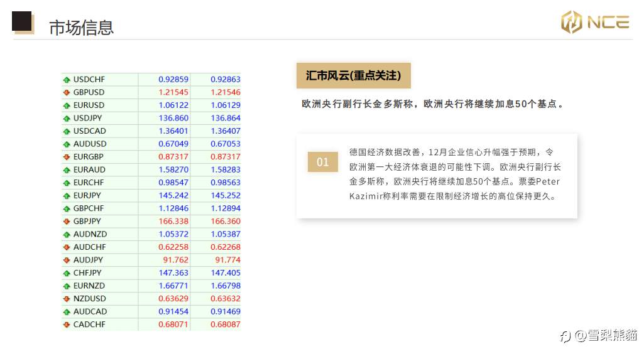Click the bid price 166.338
644x359 pixels.
click(173, 221)
